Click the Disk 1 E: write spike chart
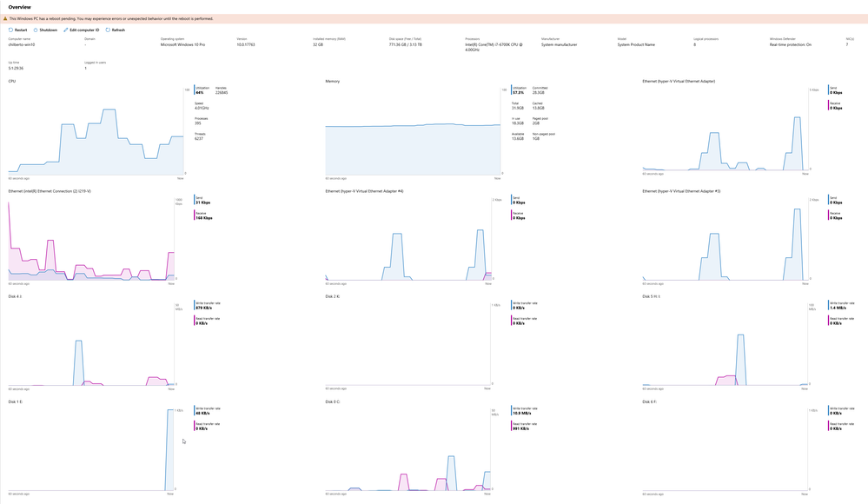Screen dimensions: 868x504 (x=91, y=450)
